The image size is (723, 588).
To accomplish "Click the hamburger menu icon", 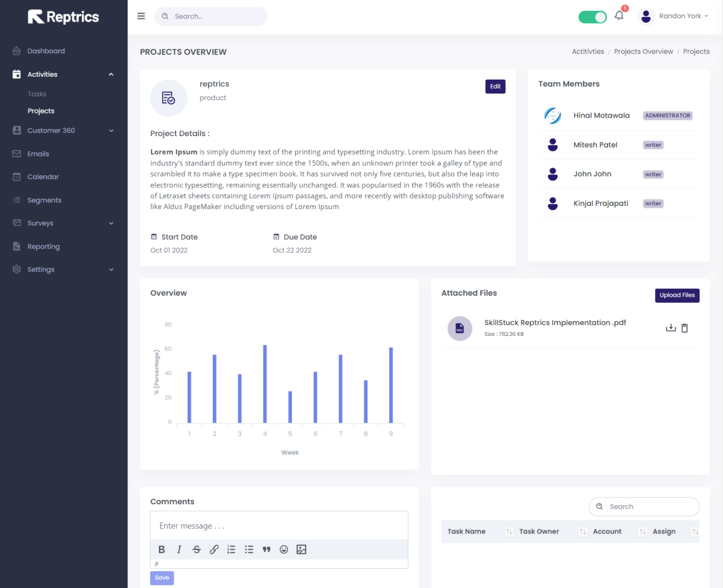I will [x=141, y=16].
